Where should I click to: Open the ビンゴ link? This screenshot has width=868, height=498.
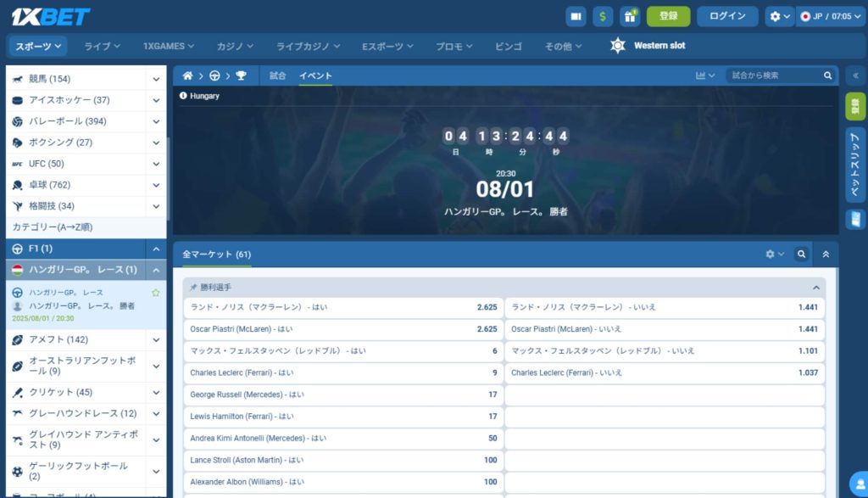click(509, 46)
